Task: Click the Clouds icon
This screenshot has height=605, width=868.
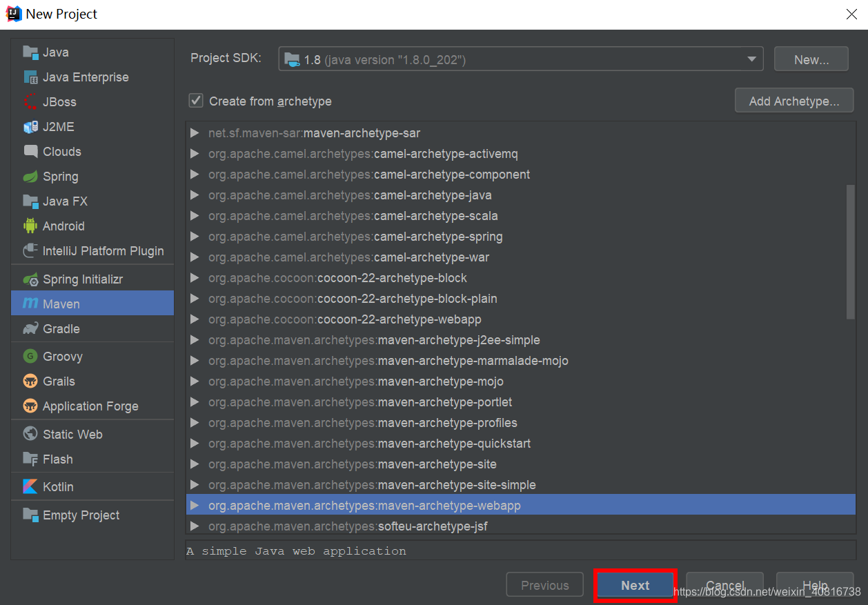Action: pyautogui.click(x=30, y=152)
